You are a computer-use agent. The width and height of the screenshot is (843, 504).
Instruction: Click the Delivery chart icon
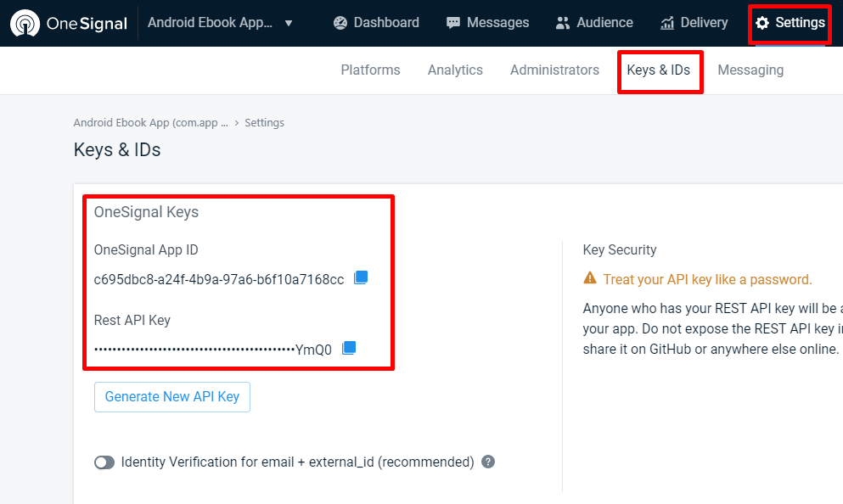point(666,23)
